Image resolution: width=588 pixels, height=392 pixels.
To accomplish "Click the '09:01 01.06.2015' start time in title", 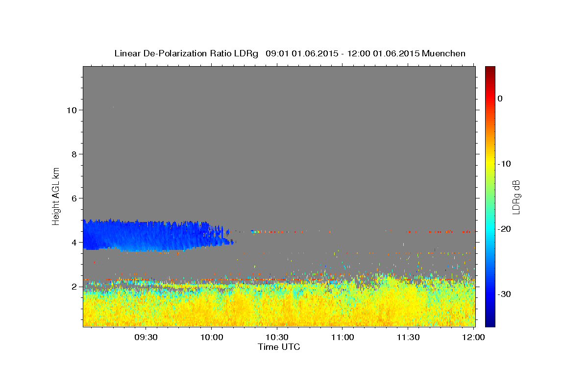I will pyautogui.click(x=301, y=53).
